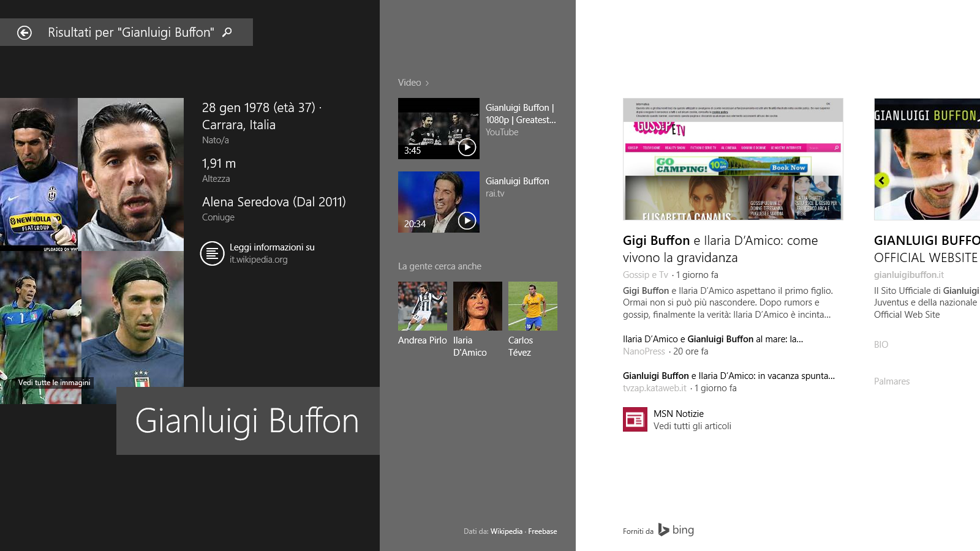Open Buffon Juventus blue kit photo
Viewport: 980px width, 551px height.
pos(39,174)
